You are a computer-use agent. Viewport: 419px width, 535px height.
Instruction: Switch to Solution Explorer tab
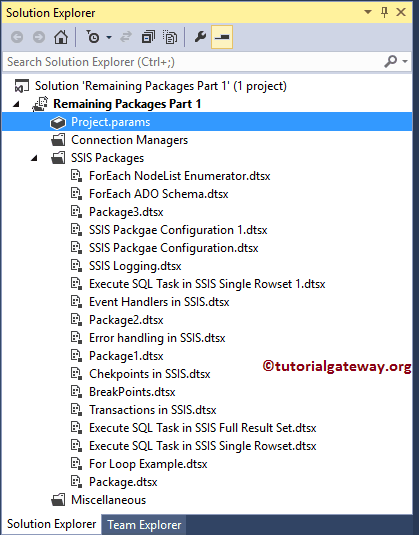click(52, 524)
